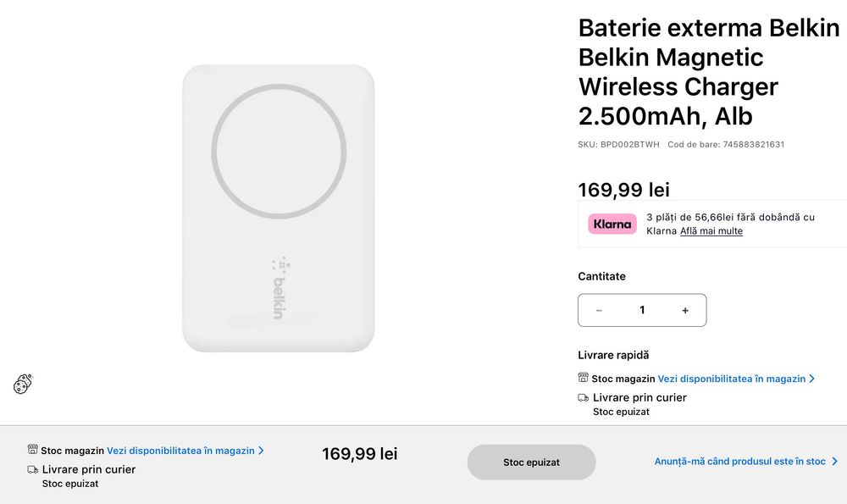Click 'Vezi disponibilitatea în magazin' in bottom bar
The image size is (847, 504).
(x=180, y=451)
